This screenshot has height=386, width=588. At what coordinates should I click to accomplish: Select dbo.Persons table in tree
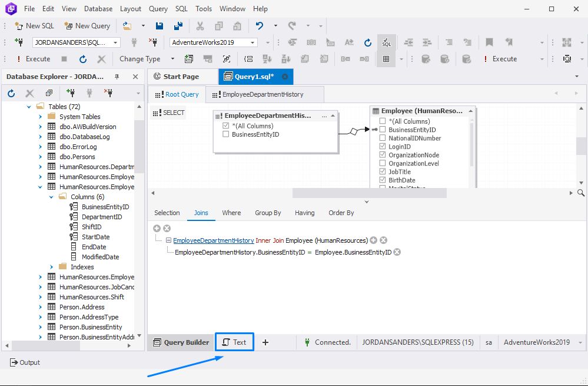click(x=77, y=157)
